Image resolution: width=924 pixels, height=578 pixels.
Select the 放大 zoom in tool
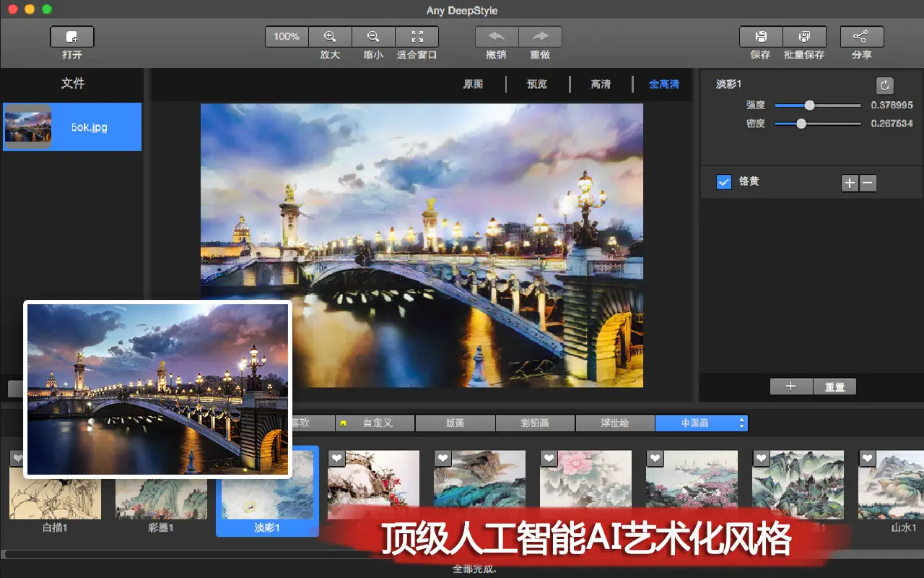coord(330,36)
